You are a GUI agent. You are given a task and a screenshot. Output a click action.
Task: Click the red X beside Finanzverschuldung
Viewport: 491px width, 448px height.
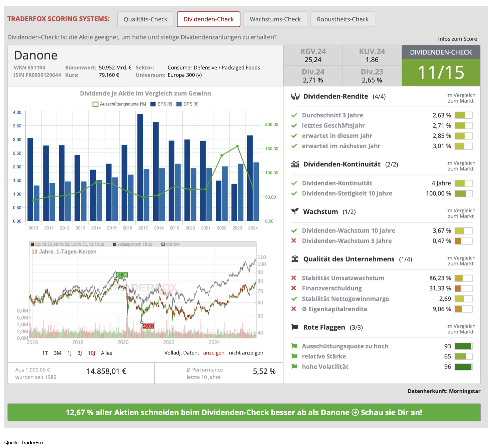tap(294, 288)
